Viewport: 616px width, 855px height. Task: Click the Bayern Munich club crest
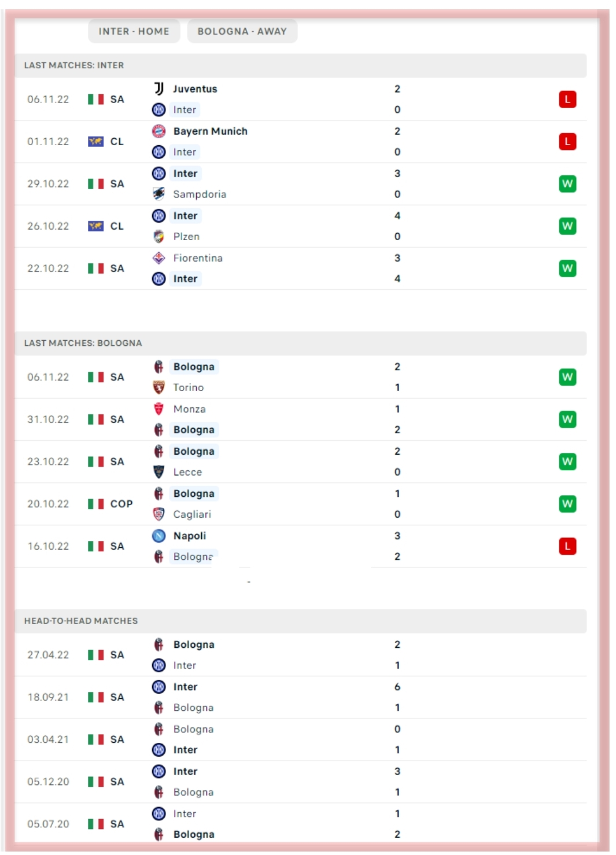[158, 131]
